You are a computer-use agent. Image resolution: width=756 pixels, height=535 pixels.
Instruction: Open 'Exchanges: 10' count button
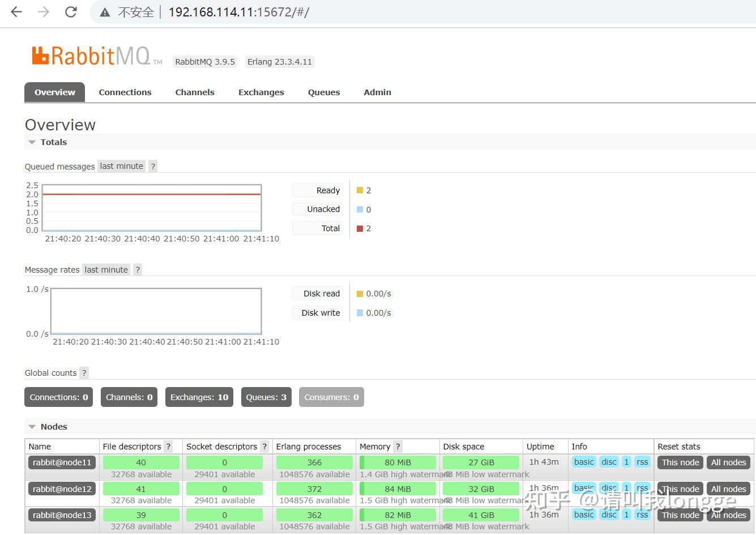point(199,397)
